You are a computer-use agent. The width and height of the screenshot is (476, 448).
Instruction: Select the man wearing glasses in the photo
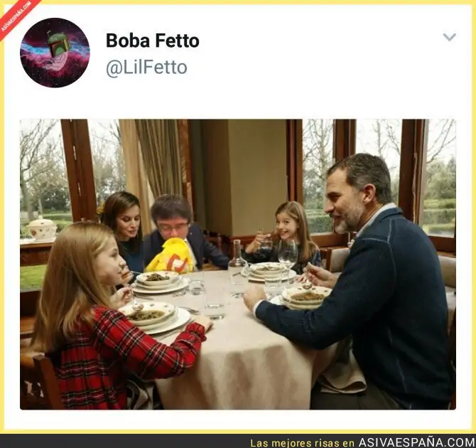coord(182,231)
